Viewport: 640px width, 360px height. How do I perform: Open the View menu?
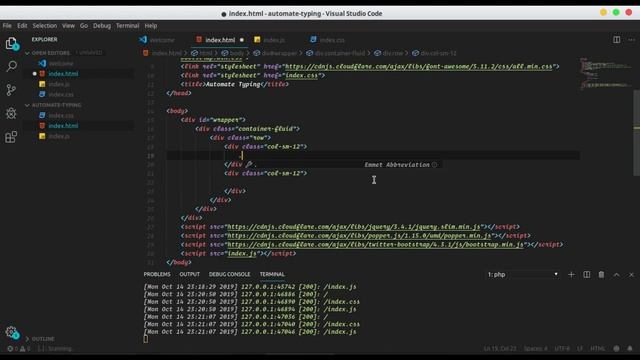68,26
